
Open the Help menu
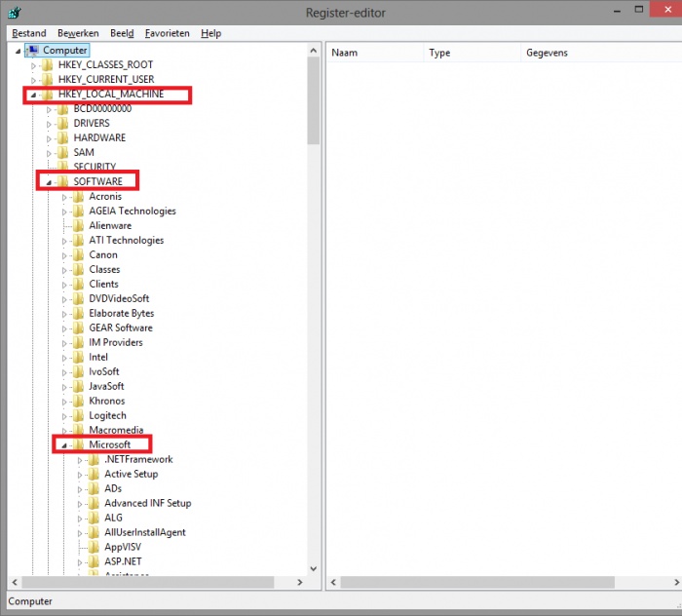point(211,33)
